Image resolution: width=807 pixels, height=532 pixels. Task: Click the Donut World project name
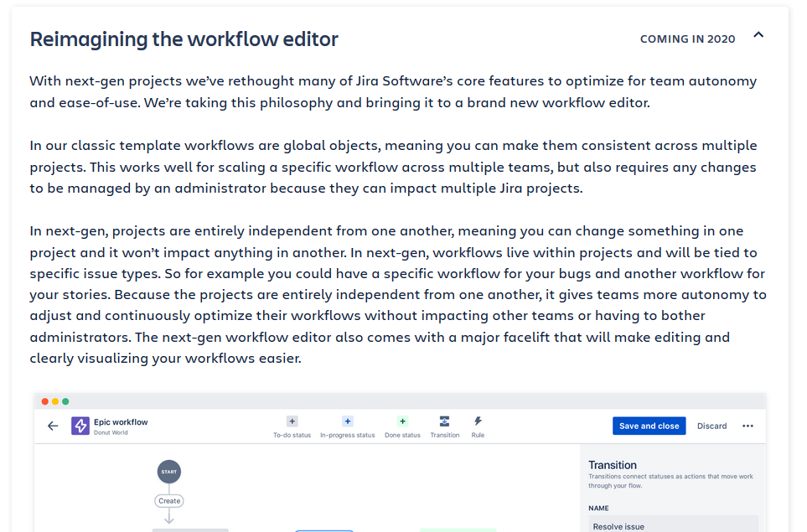[x=111, y=432]
